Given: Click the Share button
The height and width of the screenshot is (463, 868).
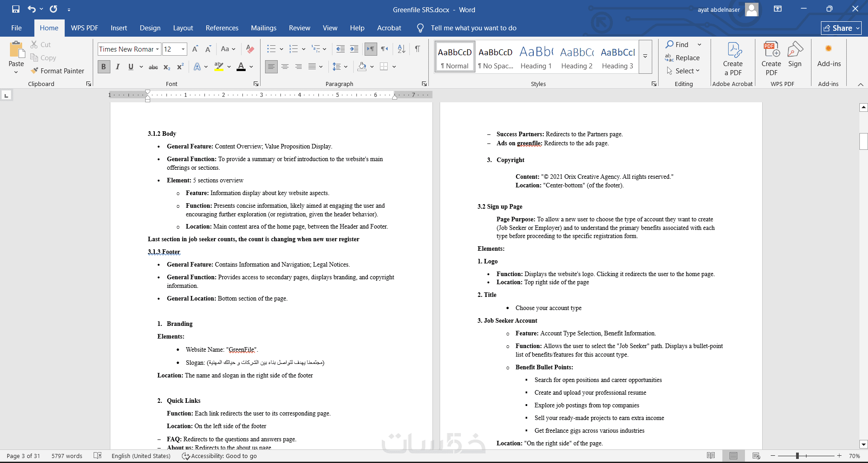Looking at the screenshot, I should [841, 28].
